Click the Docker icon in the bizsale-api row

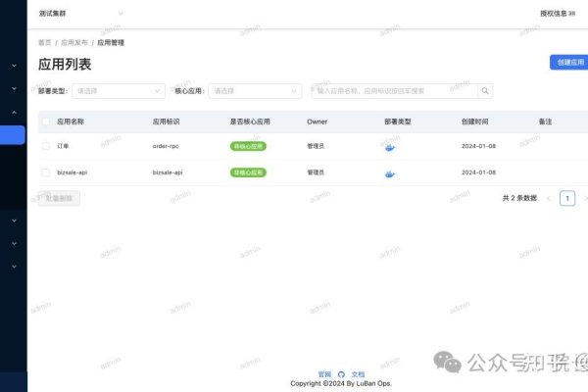(x=390, y=174)
